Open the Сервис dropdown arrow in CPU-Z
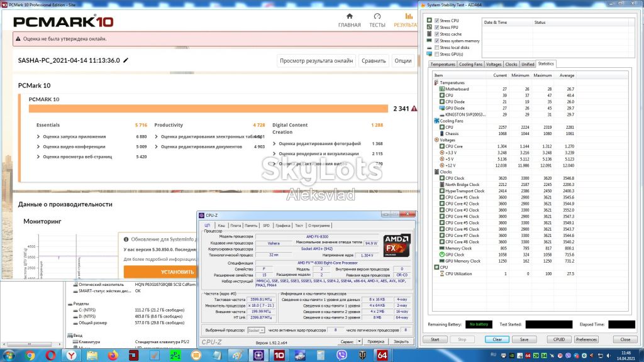Viewport: 644px width, 362px height. (x=359, y=341)
